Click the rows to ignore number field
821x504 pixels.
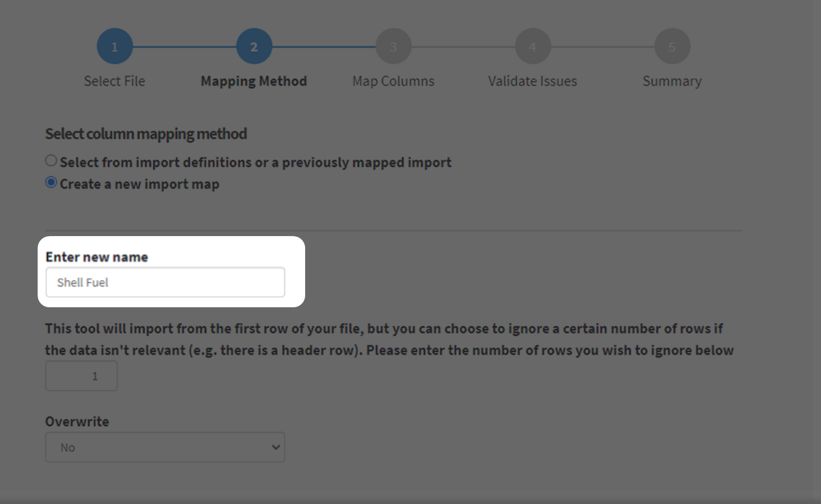pos(82,376)
